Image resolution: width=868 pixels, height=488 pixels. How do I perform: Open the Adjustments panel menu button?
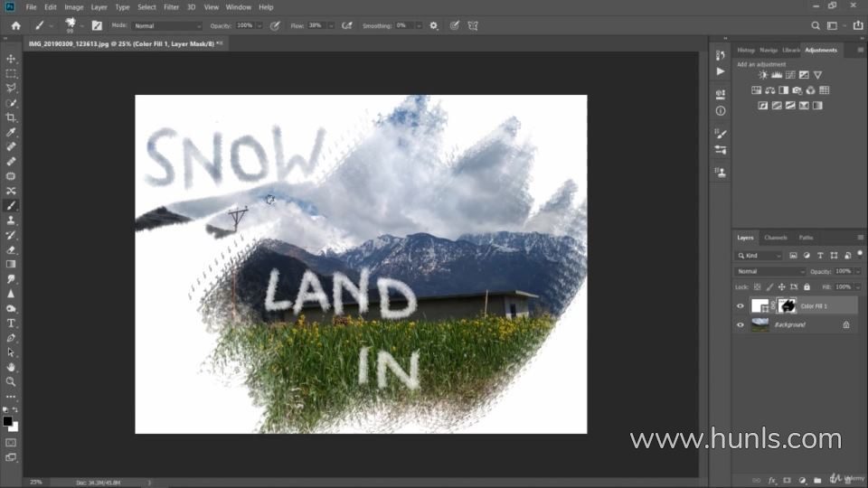point(860,50)
